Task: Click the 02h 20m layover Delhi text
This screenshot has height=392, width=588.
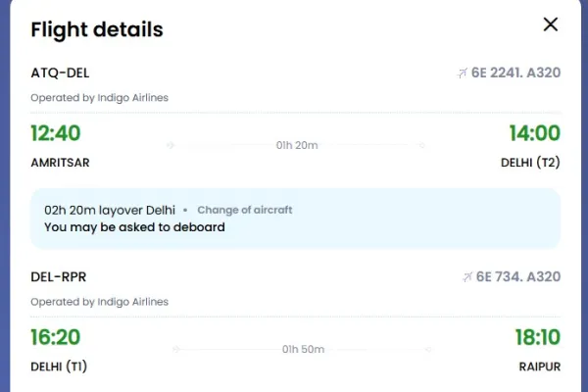Action: click(110, 210)
